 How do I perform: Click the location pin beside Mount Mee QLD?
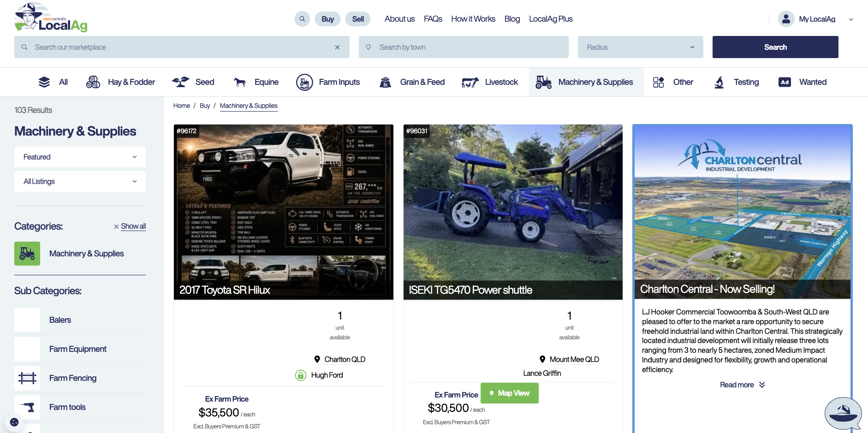(542, 359)
